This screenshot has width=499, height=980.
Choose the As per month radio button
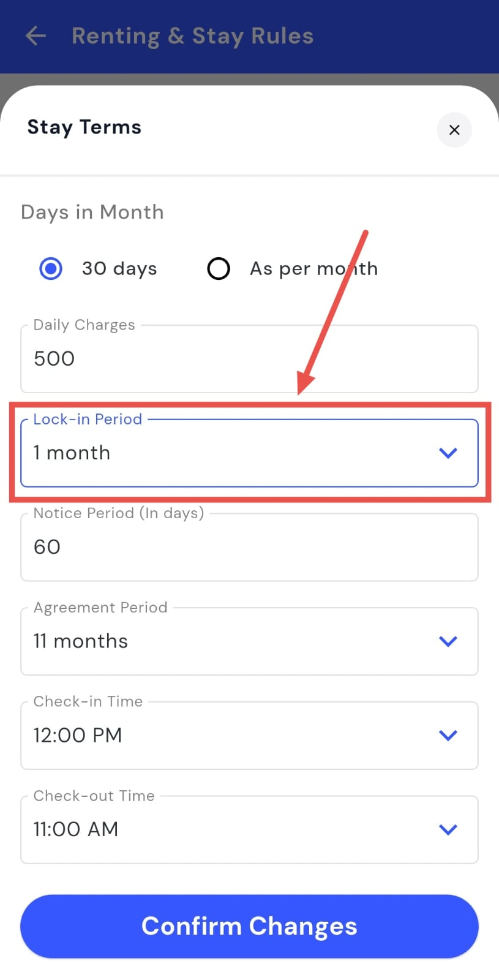(219, 268)
